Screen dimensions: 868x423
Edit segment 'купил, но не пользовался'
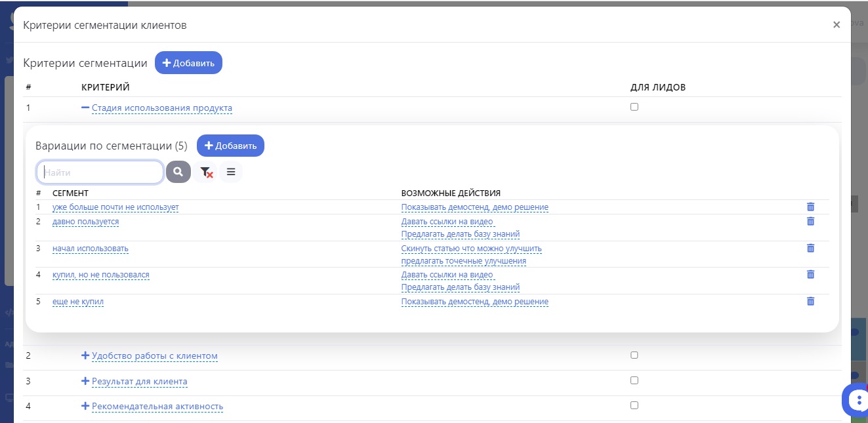click(x=101, y=275)
